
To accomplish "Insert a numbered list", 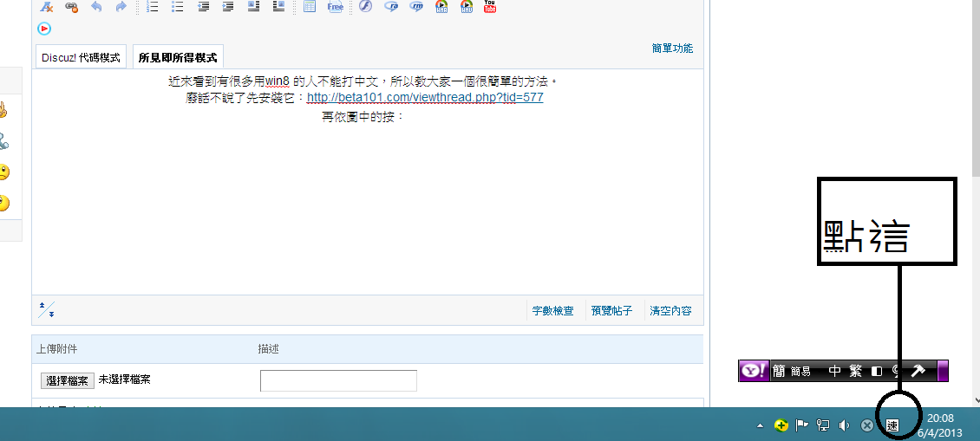I will coord(153,7).
